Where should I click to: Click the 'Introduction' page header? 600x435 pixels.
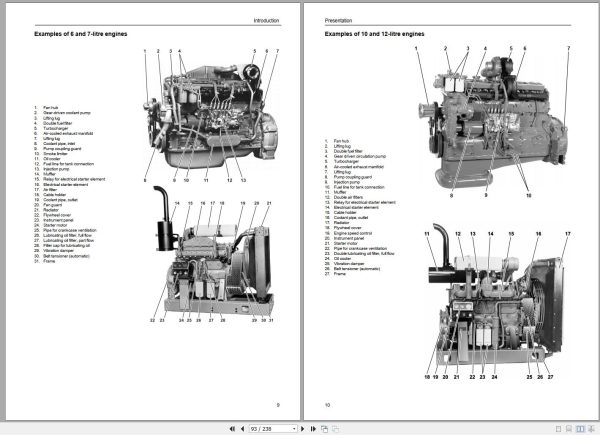pyautogui.click(x=266, y=21)
